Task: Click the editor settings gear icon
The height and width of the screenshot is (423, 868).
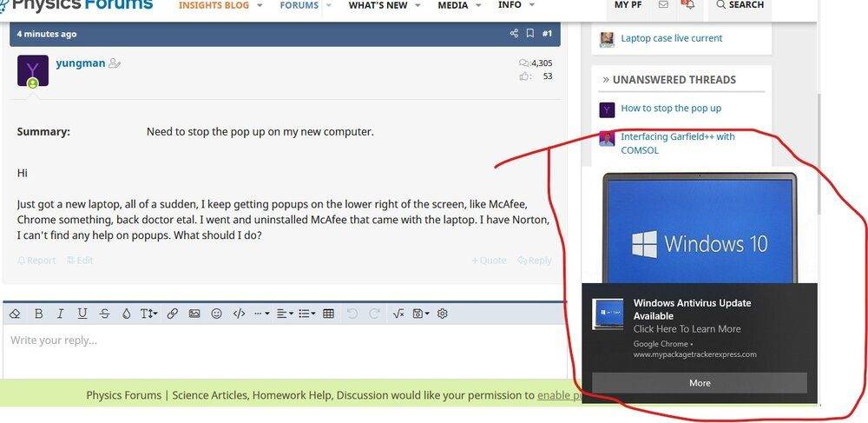Action: pos(442,314)
